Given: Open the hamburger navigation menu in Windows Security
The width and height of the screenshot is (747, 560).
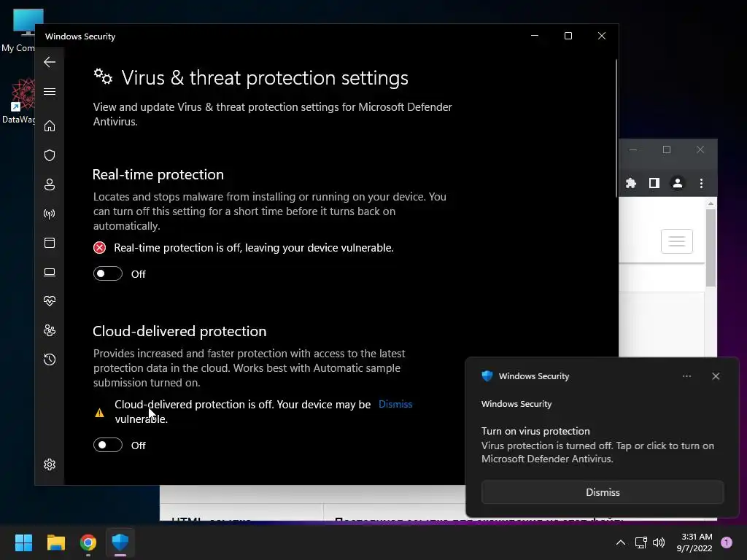Looking at the screenshot, I should click(x=50, y=91).
